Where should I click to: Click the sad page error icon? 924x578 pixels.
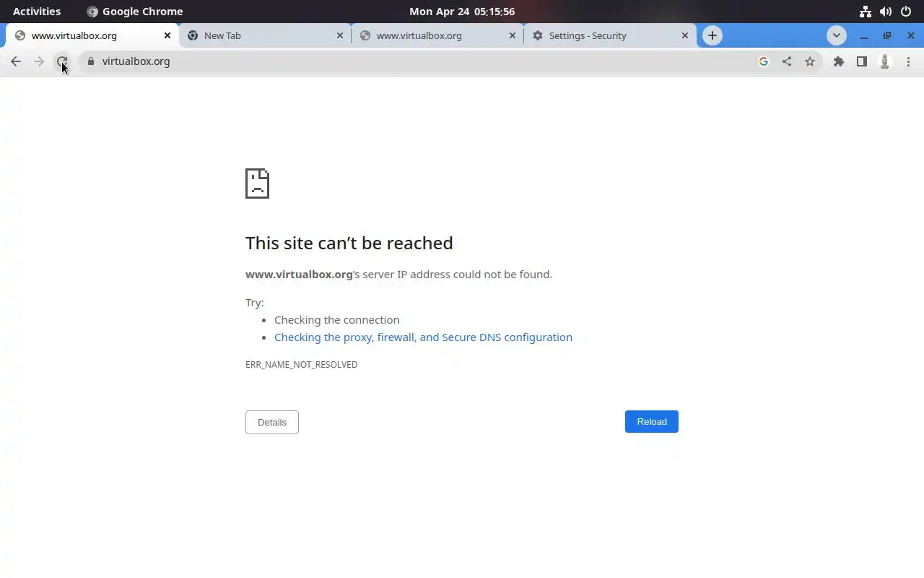point(257,184)
